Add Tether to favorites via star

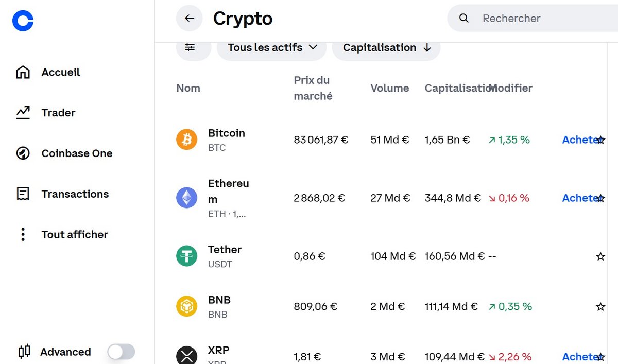pos(600,256)
